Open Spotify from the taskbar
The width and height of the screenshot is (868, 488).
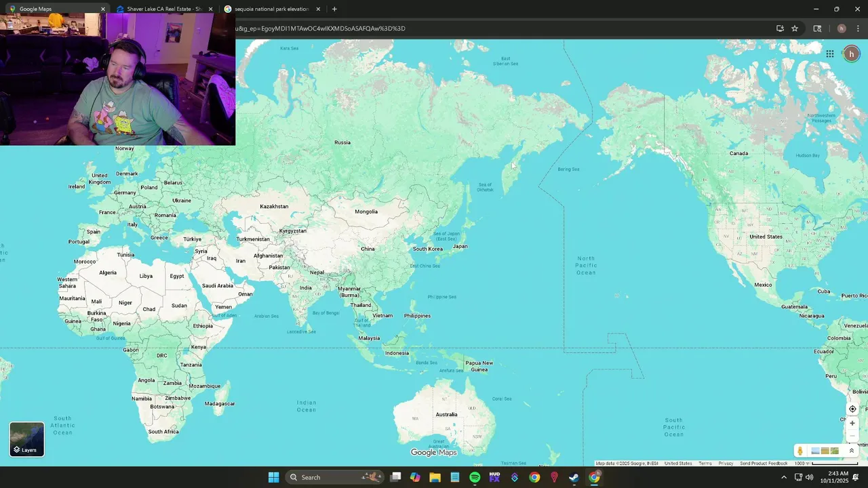click(x=475, y=477)
